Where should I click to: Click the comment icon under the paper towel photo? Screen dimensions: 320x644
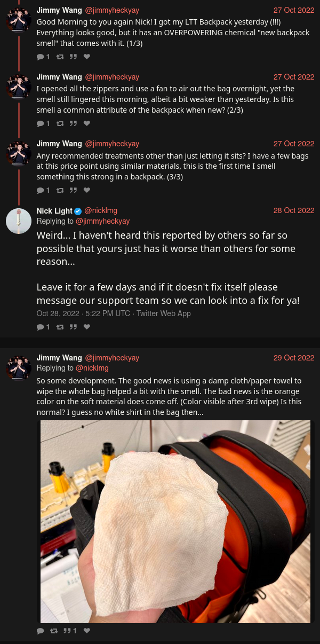(x=41, y=631)
